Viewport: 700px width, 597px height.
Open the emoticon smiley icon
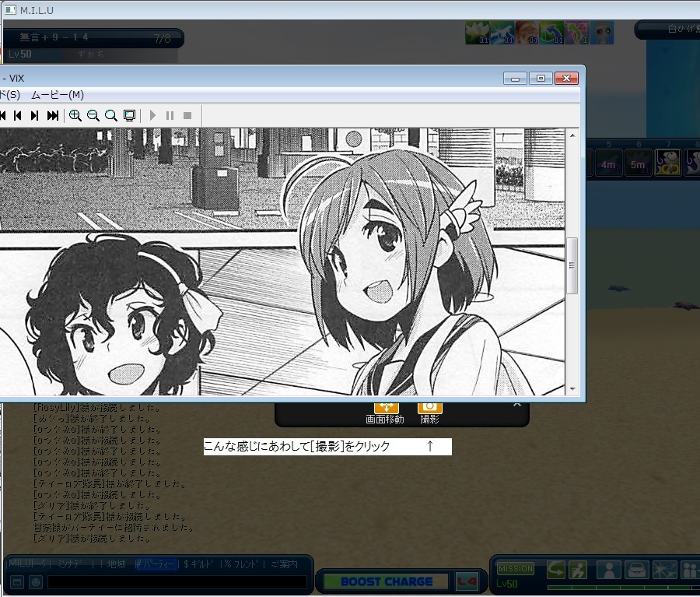36,582
